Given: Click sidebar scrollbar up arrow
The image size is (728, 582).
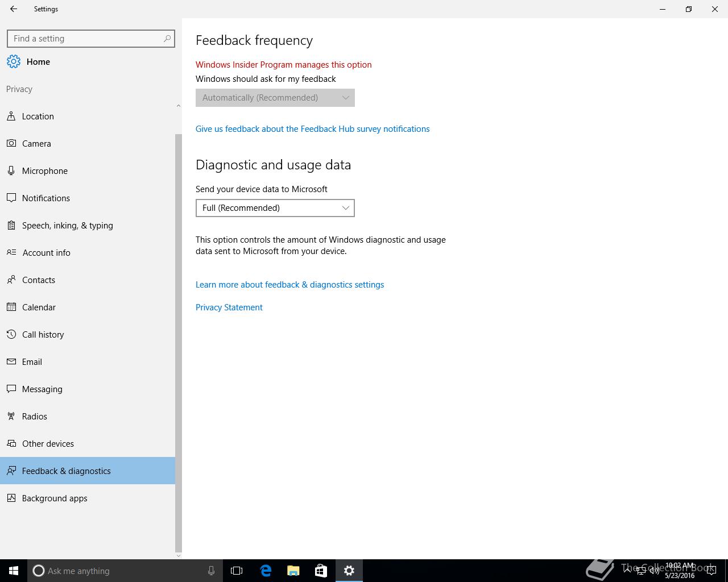Looking at the screenshot, I should (x=179, y=106).
